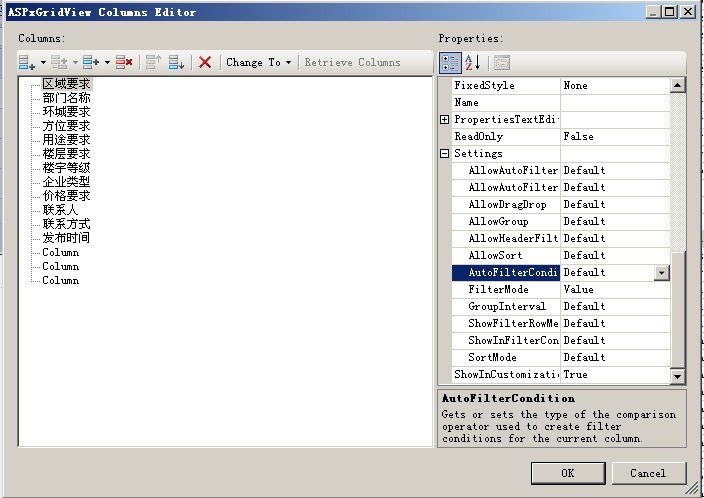Screen dimensions: 704x498
Task: Select the 价格要求 column
Action: 66,196
